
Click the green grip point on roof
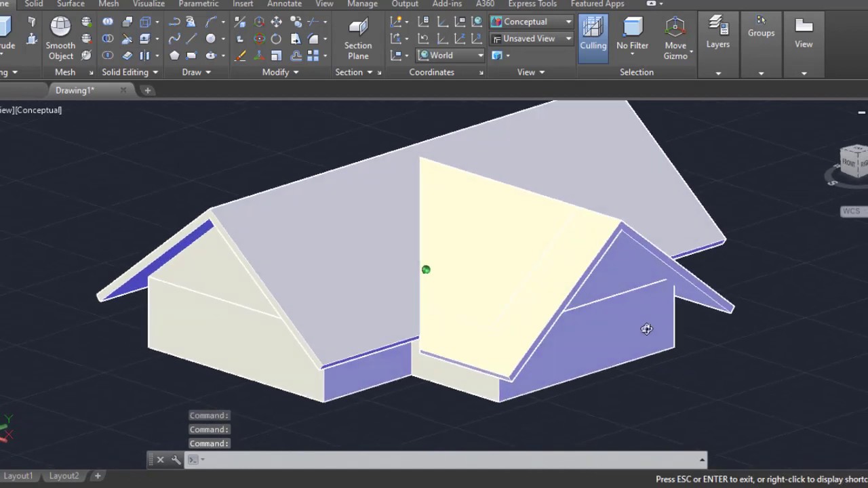[x=426, y=270]
